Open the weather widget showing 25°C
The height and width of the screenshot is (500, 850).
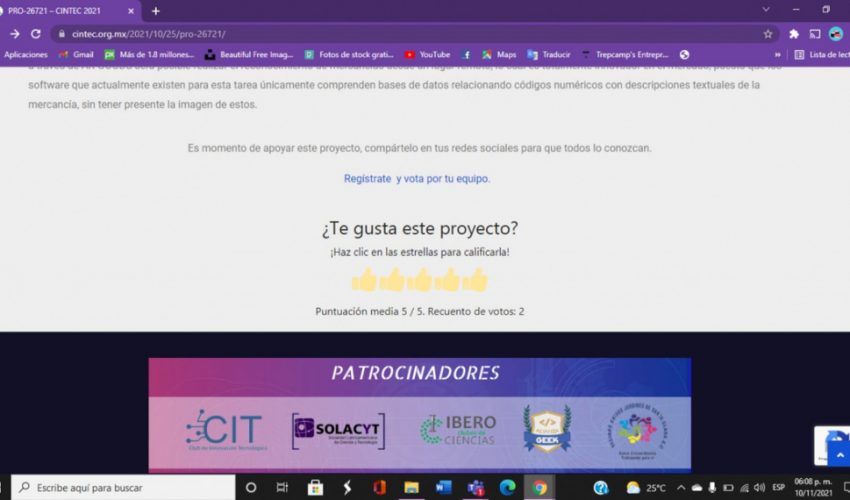[x=646, y=488]
